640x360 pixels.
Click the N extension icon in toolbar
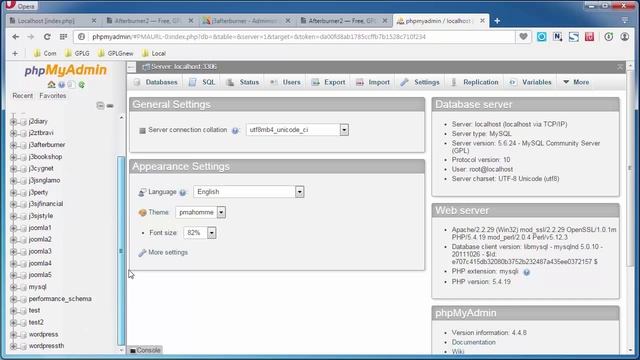(558, 37)
